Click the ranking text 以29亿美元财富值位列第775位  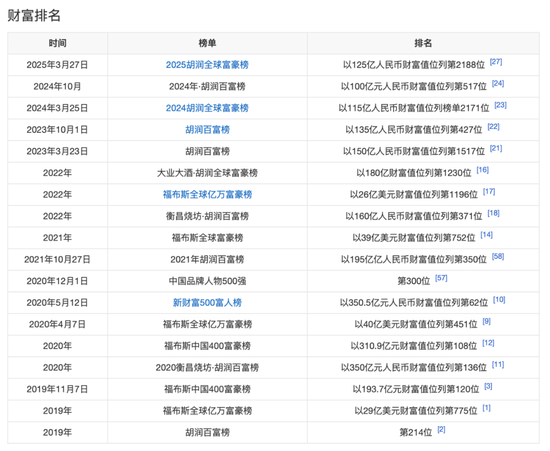coord(416,411)
